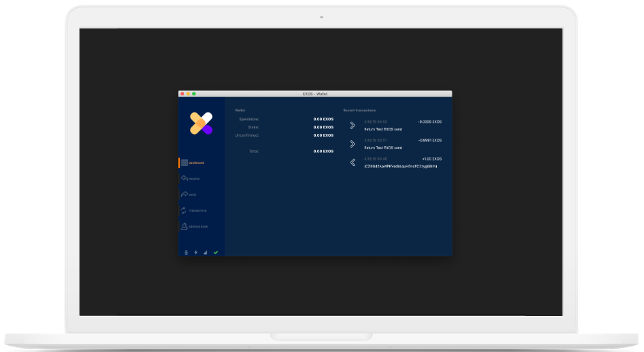
Task: Open the Send page in sidebar
Action: click(189, 194)
